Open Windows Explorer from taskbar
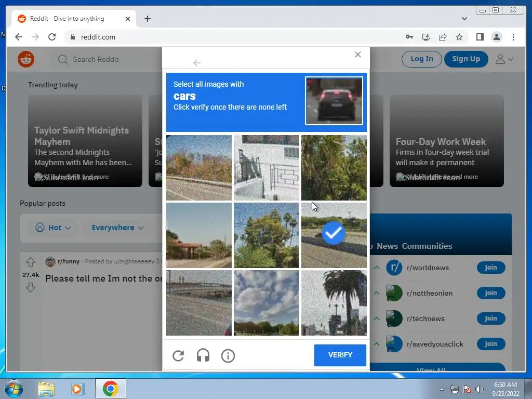 click(46, 389)
